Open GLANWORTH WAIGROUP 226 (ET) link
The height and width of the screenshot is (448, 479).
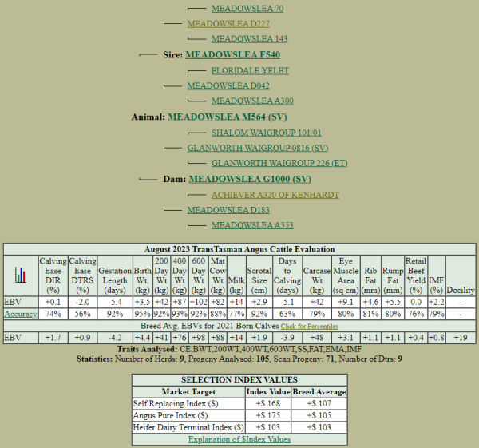tap(280, 163)
